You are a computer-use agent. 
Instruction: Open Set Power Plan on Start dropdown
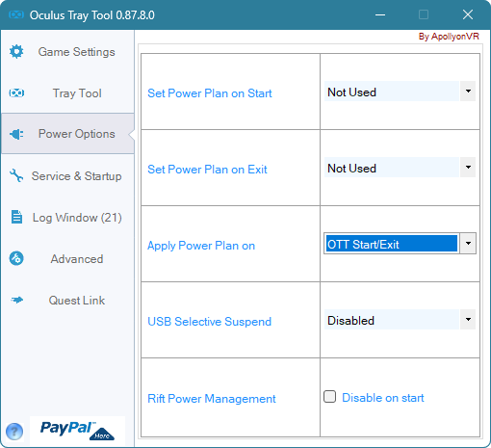coord(400,92)
